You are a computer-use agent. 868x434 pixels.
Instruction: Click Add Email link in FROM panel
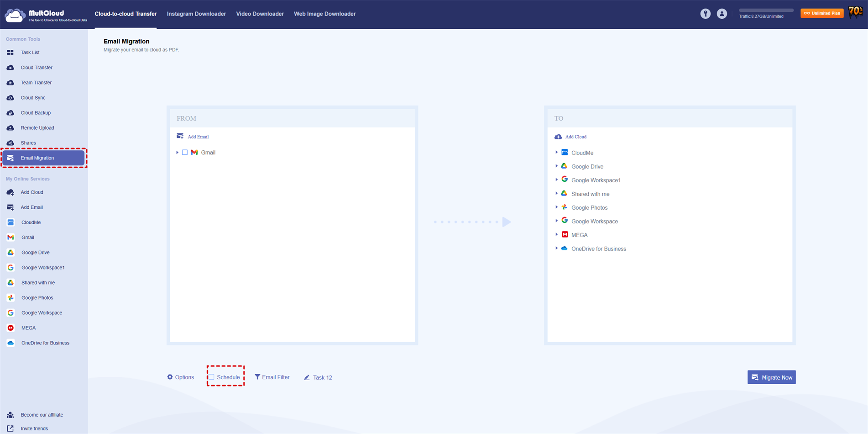pos(198,137)
